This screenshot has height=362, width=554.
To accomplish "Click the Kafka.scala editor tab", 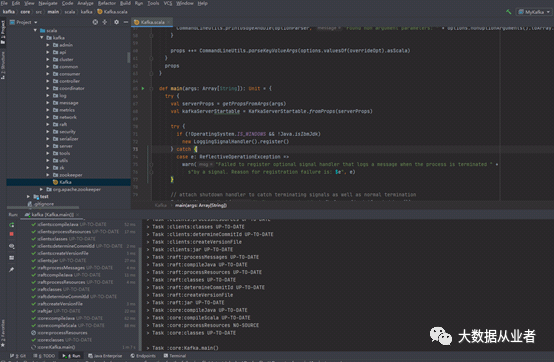I will pyautogui.click(x=152, y=22).
